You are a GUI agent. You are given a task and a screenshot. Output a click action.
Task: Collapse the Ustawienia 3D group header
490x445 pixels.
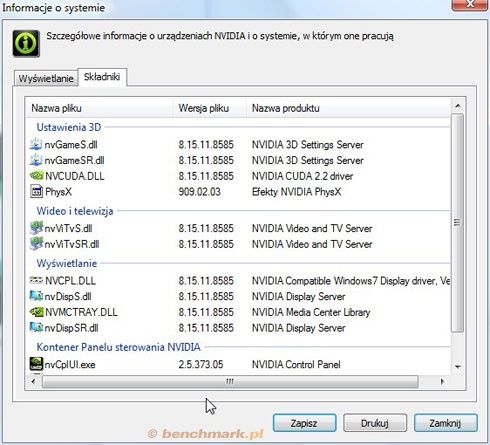[69, 127]
